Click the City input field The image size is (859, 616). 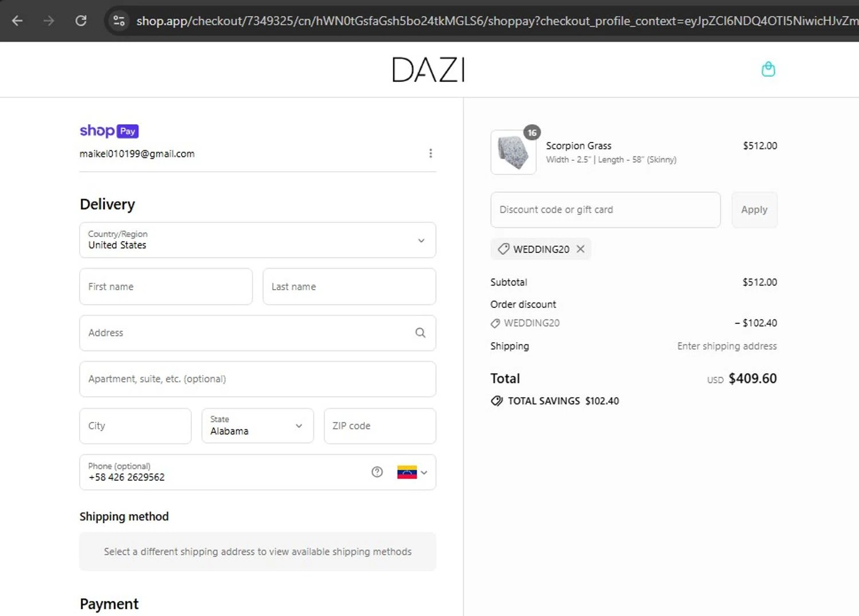(135, 426)
